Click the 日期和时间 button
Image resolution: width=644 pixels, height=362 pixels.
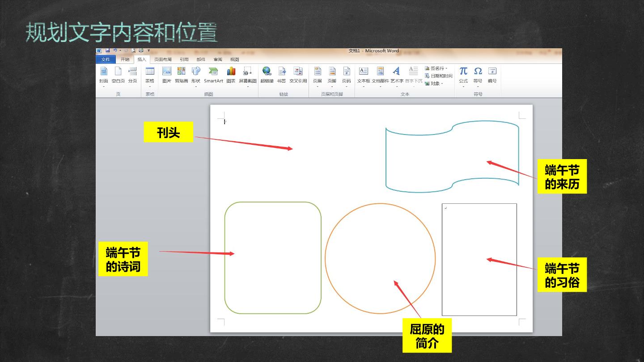439,76
